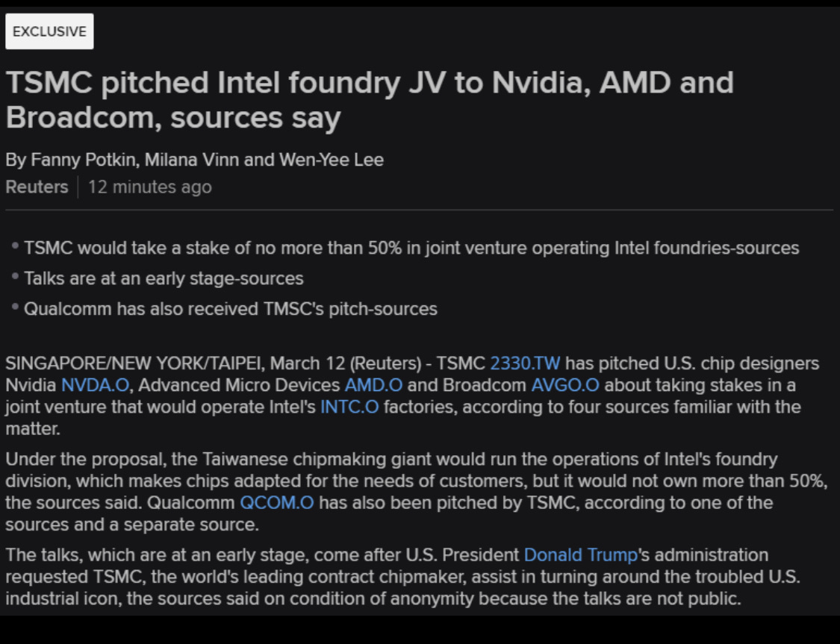
Task: Click the EXCLUSIVE badge
Action: (x=49, y=31)
